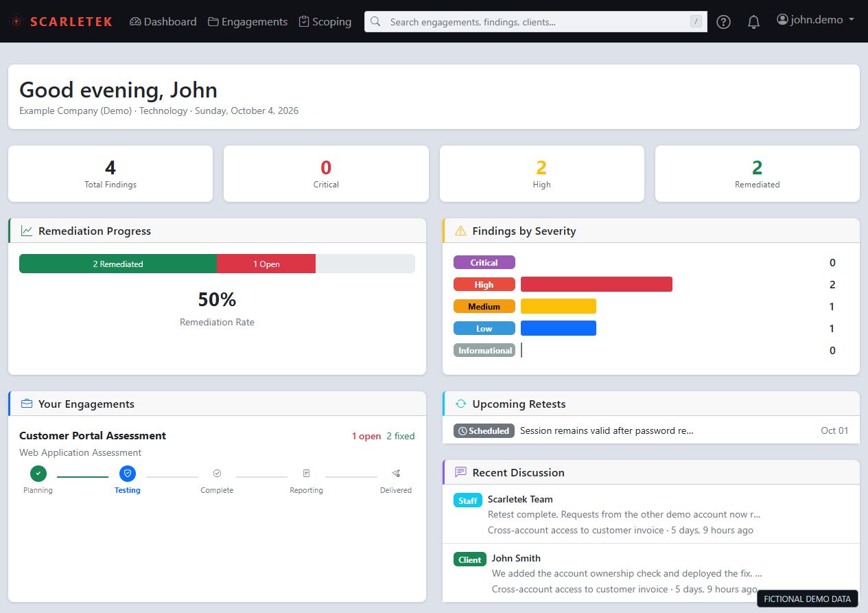Open the Customer Portal Assessment engagement

(x=93, y=436)
